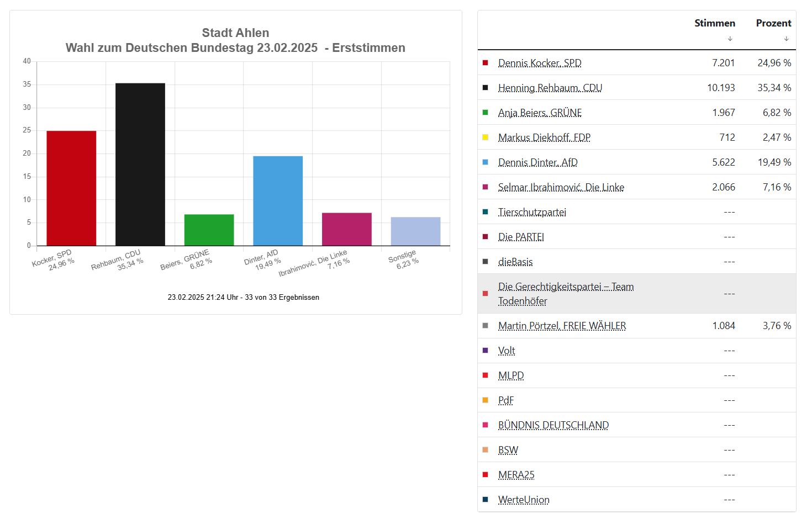
Task: Click chart footer '33 von 33 Ergebnissen'
Action: tap(282, 297)
